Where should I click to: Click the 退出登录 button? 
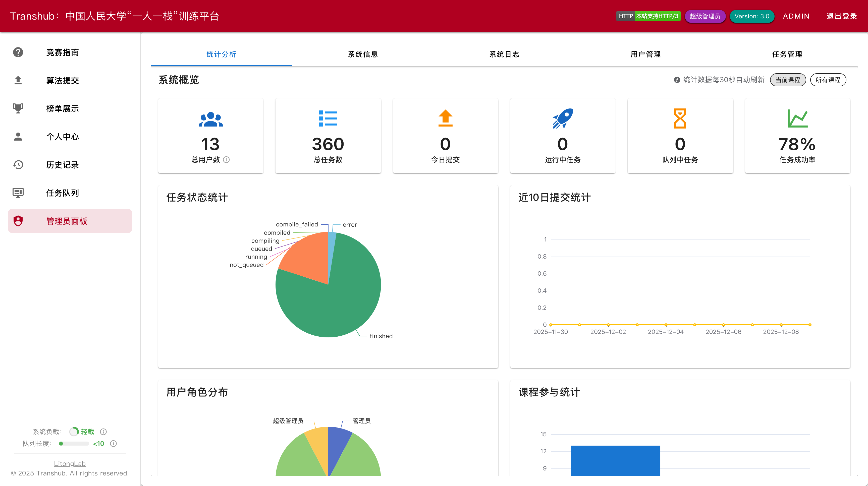pos(841,16)
